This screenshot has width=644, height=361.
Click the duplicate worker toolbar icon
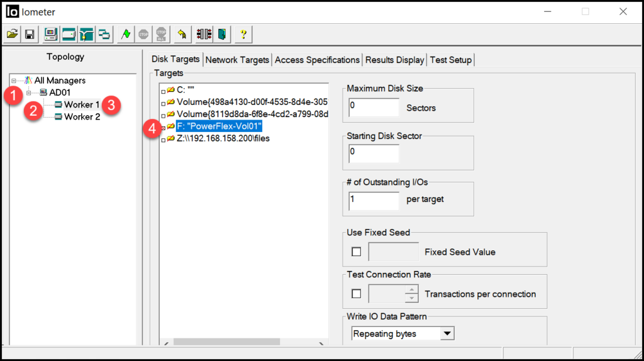(104, 34)
